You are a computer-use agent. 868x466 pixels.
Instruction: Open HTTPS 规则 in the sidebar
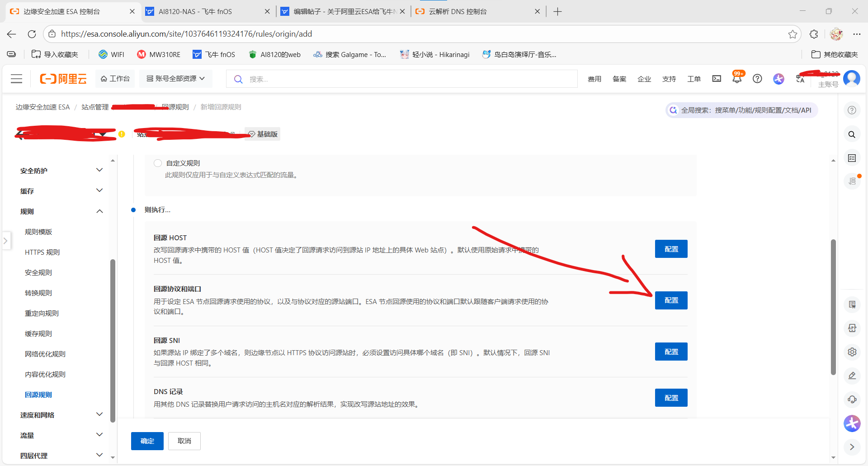tap(42, 252)
